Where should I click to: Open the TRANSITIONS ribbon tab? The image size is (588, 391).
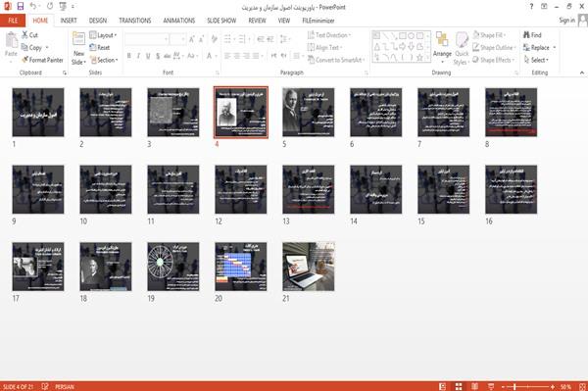[x=135, y=21]
